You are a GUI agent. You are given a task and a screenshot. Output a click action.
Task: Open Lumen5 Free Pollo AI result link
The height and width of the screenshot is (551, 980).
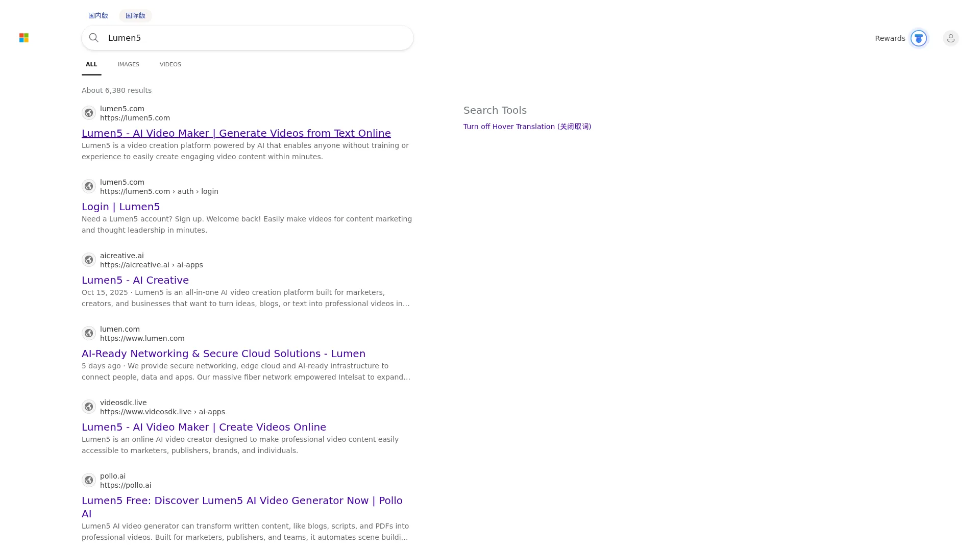pos(242,507)
